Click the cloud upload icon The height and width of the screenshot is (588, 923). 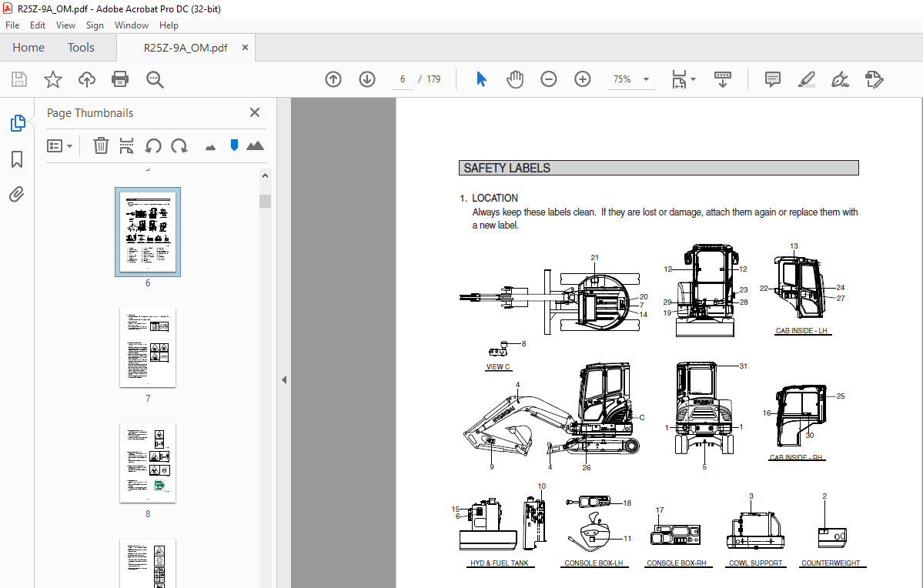pyautogui.click(x=86, y=79)
